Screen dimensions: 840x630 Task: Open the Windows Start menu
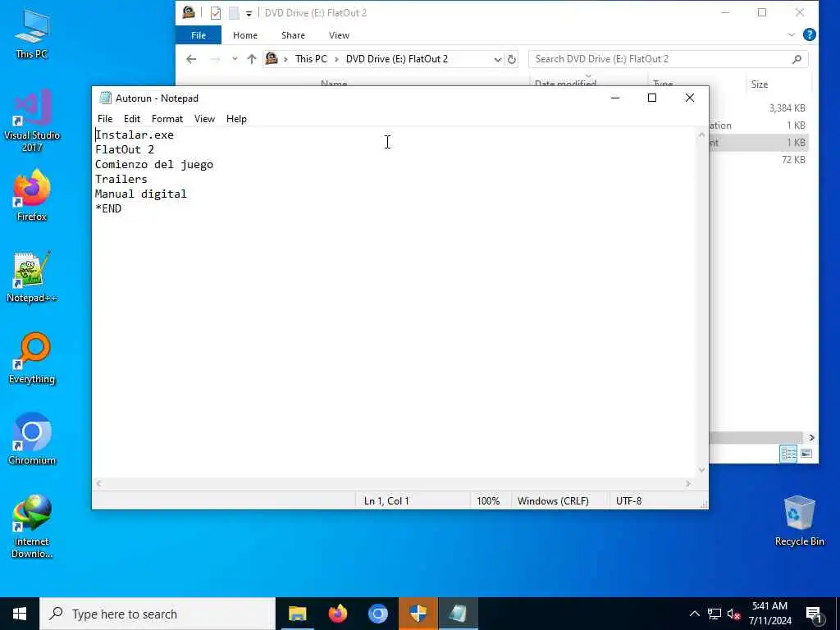[x=20, y=614]
